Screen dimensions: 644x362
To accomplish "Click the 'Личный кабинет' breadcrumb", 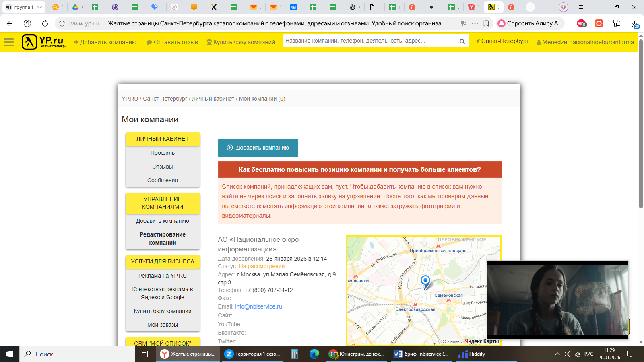I will (213, 99).
